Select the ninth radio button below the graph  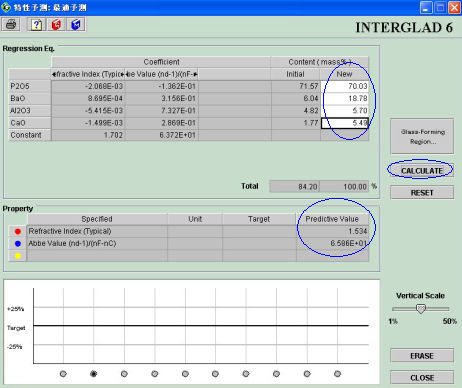[307, 374]
